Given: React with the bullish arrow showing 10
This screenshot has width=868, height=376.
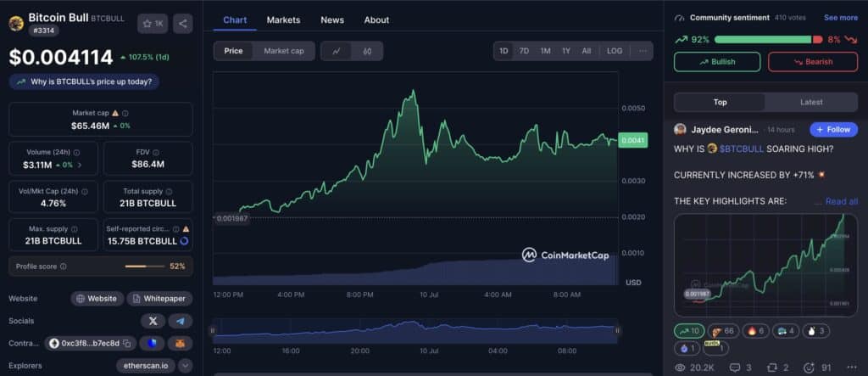Looking at the screenshot, I should point(689,331).
